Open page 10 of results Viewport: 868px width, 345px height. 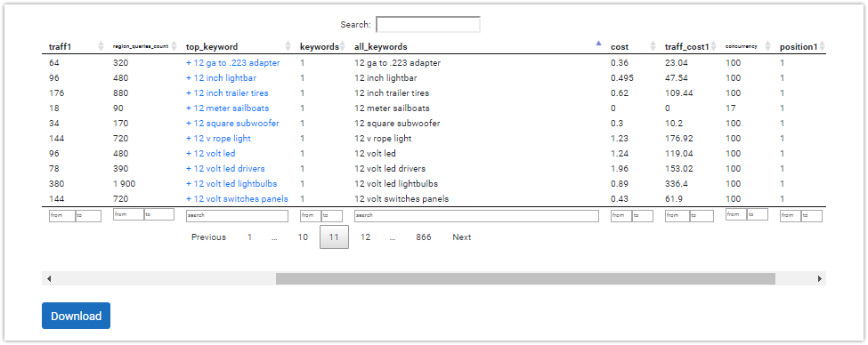303,237
